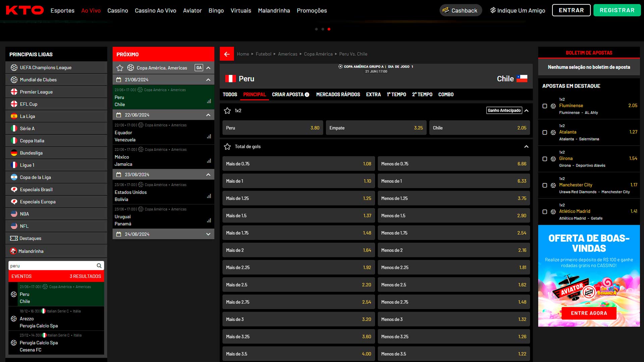Open statistics icon for Estados Unidos Bolivia

click(209, 196)
